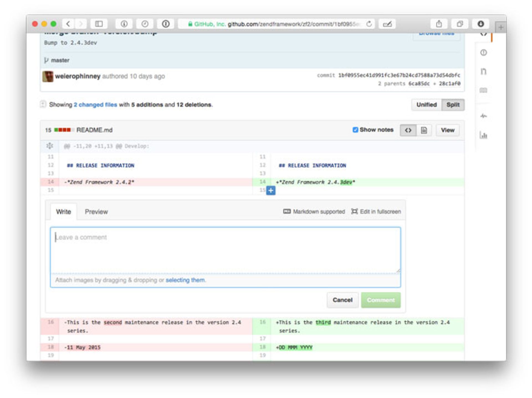Show all tabs with the tabs overview icon
The image size is (532, 398).
coord(460,24)
